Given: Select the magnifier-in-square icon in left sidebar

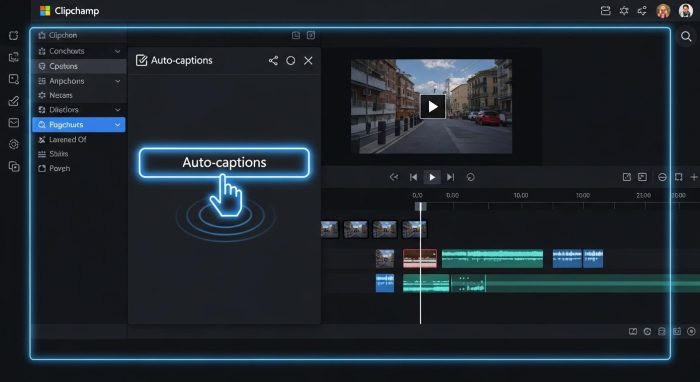Looking at the screenshot, I should click(x=14, y=79).
